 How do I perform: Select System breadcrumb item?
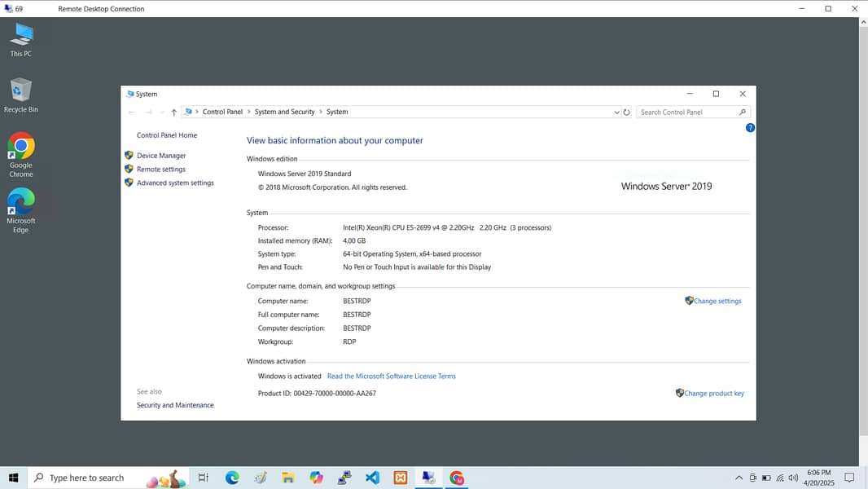(337, 112)
